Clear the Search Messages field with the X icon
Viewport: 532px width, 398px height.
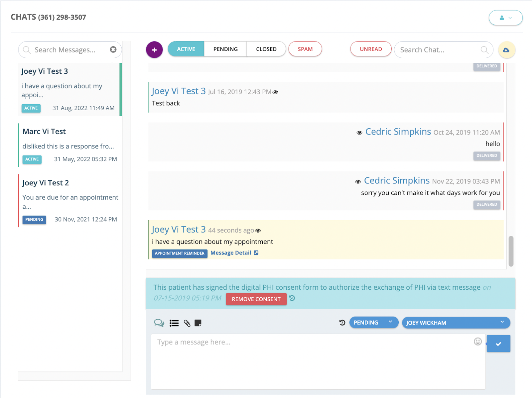click(x=113, y=50)
